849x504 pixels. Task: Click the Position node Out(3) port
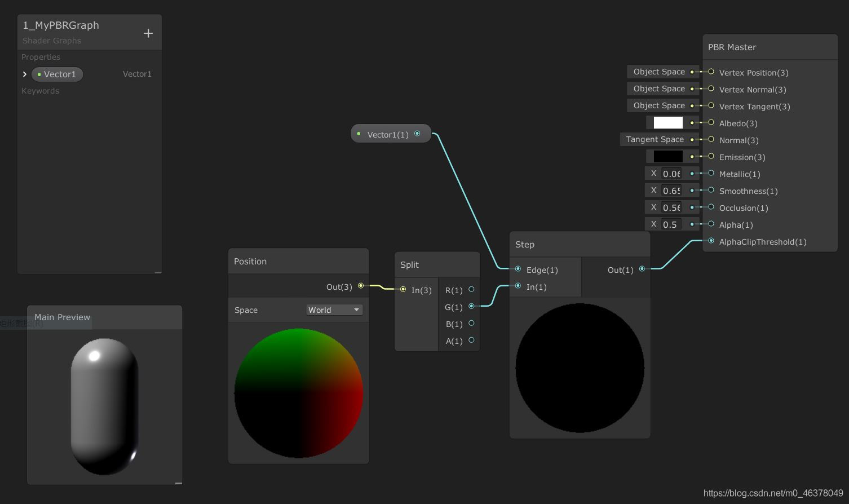point(361,286)
